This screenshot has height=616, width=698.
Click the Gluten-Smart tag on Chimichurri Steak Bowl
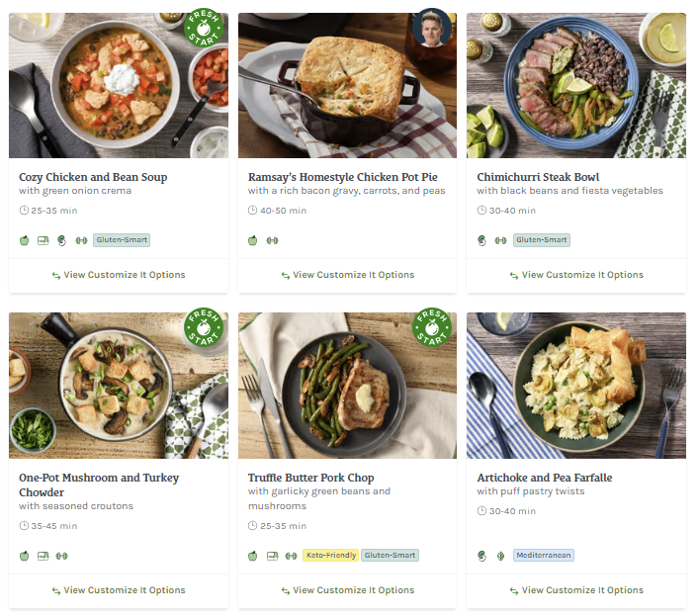(541, 240)
